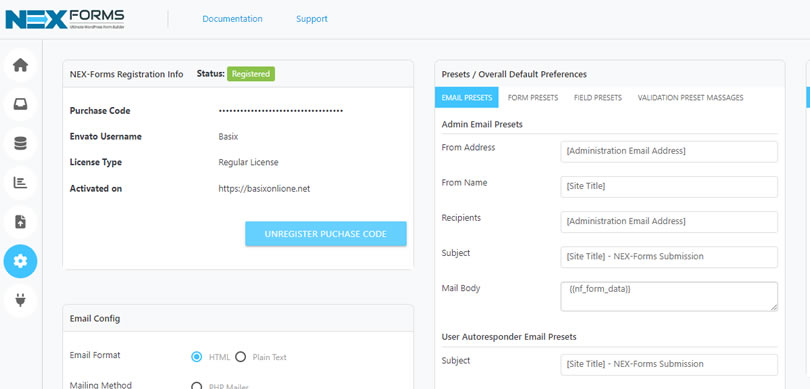Switch to Validation Preset Massages tab
Viewport: 810px width, 389px height.
click(x=690, y=97)
